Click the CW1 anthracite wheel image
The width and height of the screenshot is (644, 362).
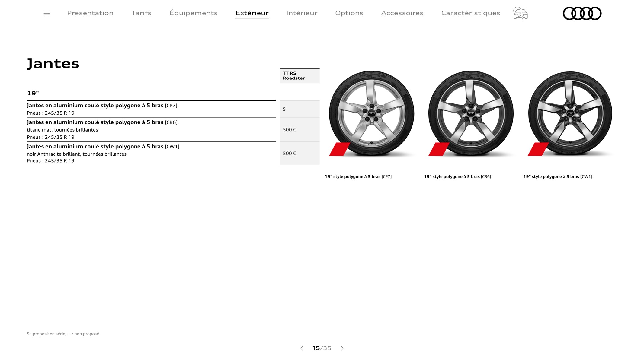pos(570,113)
